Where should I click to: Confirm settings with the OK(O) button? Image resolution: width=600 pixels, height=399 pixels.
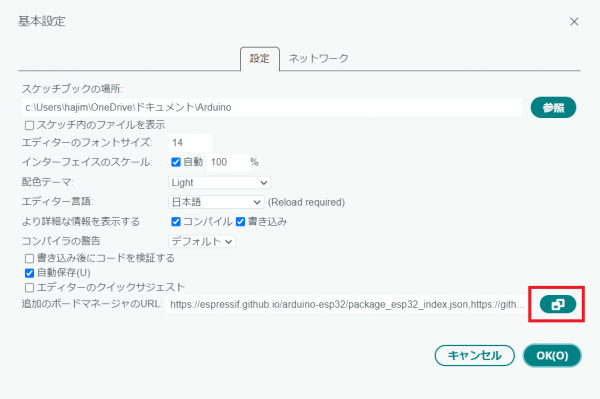pyautogui.click(x=552, y=355)
